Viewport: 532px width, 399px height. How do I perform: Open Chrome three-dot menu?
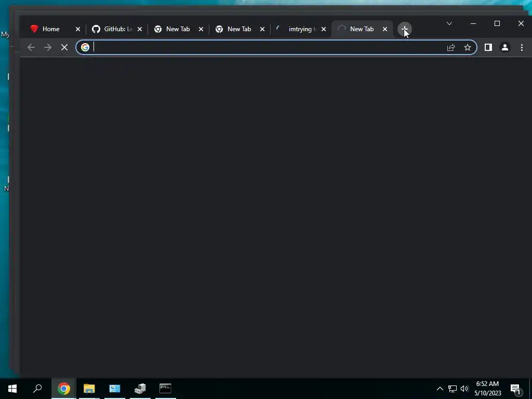pyautogui.click(x=522, y=47)
